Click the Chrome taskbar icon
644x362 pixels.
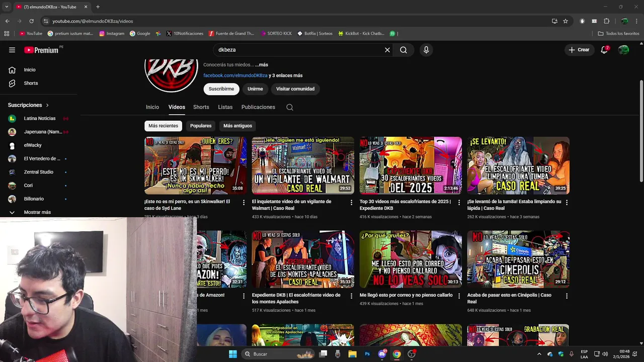click(x=397, y=354)
